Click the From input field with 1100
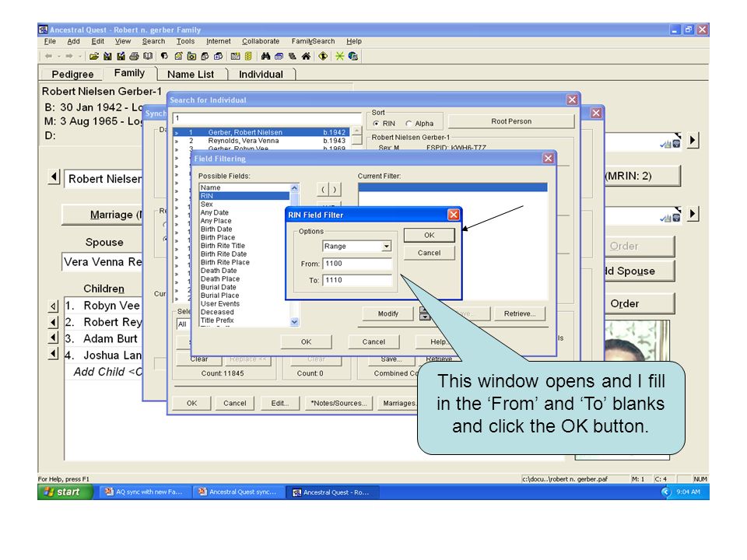Screen dimensions: 747x560 click(x=357, y=264)
